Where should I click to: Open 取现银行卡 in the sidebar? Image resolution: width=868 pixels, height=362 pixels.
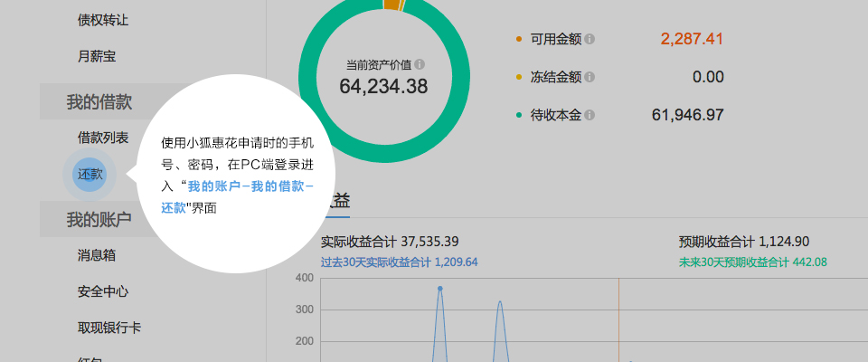[108, 328]
